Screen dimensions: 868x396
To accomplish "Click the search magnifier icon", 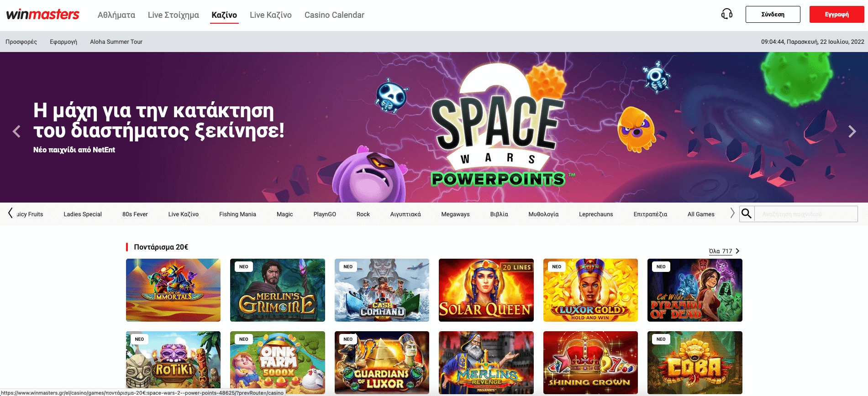I will point(747,214).
